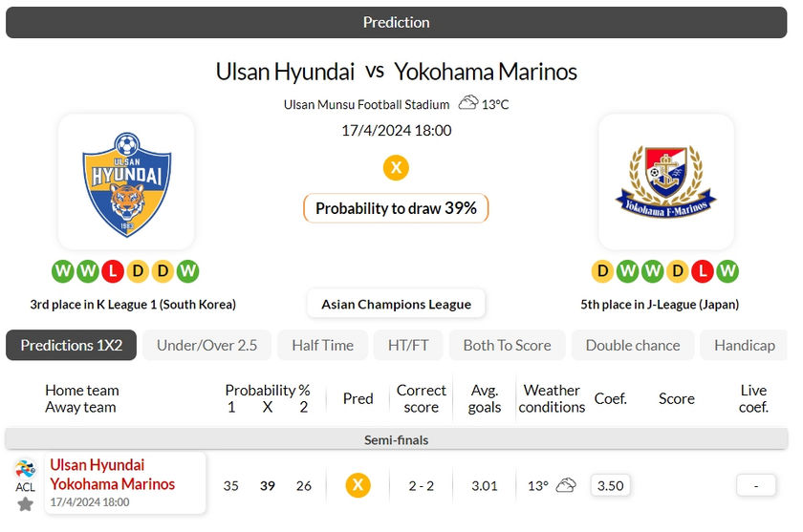Image resolution: width=803 pixels, height=532 pixels.
Task: Click the cloud weather icon in table row
Action: pos(566,485)
